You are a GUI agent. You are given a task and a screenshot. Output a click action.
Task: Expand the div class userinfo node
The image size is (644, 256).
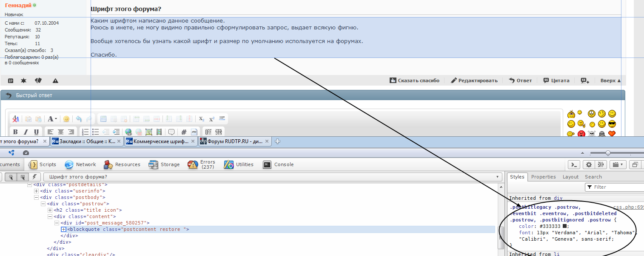tap(36, 191)
